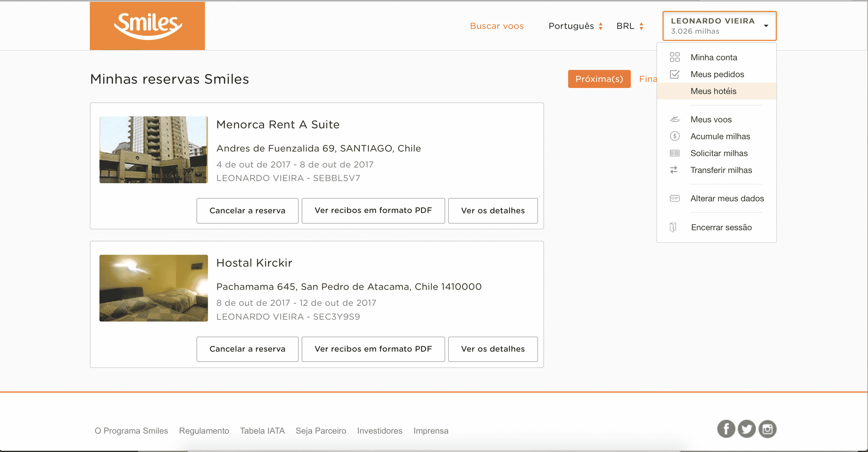Click dates 8 de out - 12 de out text

coord(296,303)
